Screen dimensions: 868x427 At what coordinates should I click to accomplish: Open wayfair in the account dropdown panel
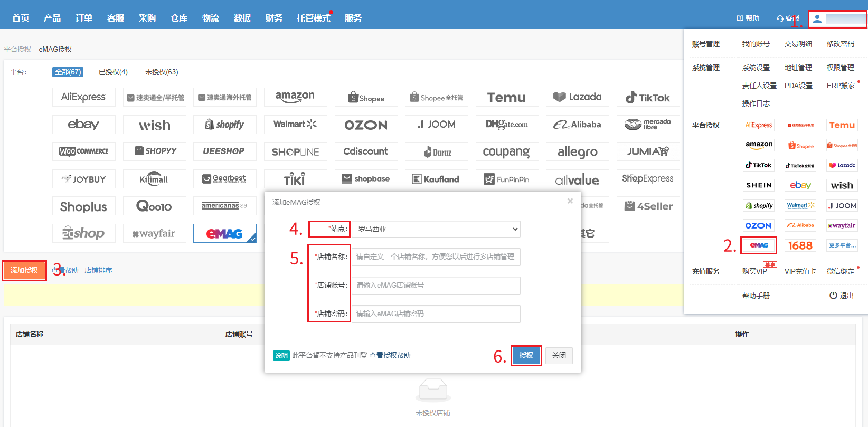click(842, 225)
